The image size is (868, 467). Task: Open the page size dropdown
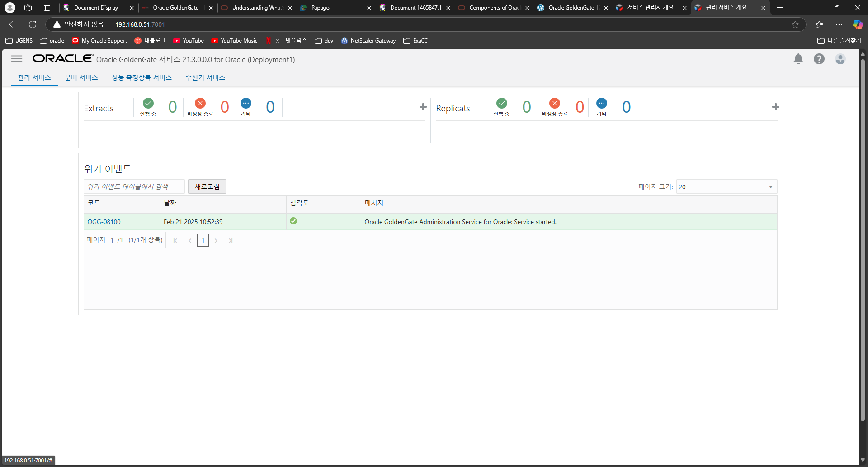click(x=726, y=186)
